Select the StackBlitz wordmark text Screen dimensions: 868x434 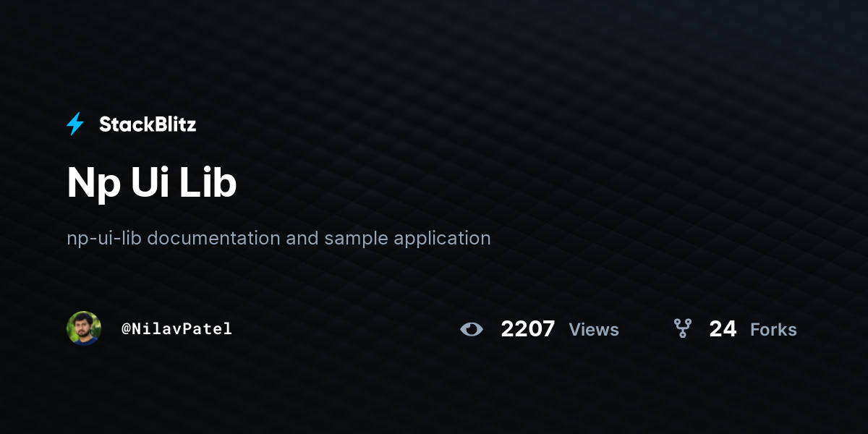pyautogui.click(x=148, y=124)
